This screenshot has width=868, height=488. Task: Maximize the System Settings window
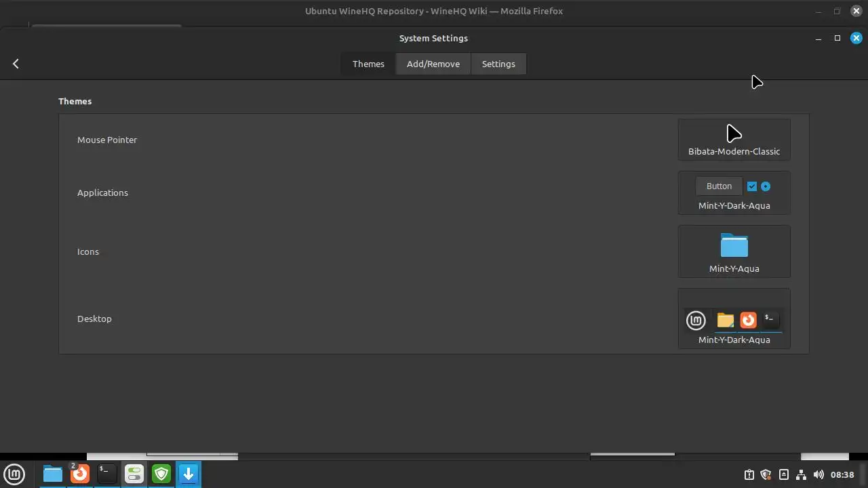coord(837,38)
